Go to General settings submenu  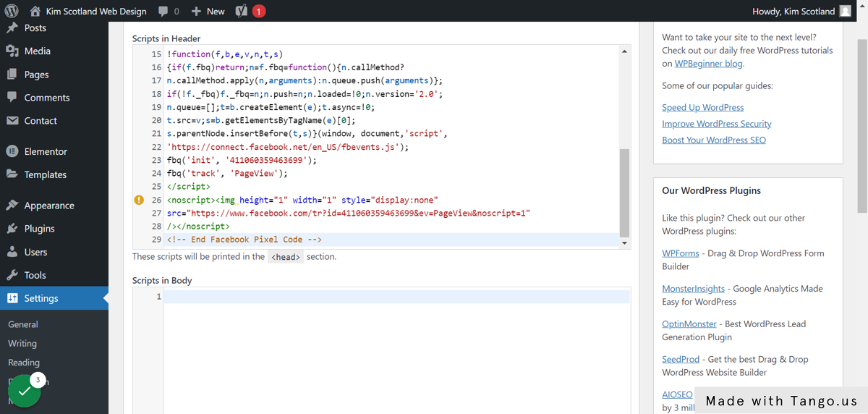click(23, 325)
